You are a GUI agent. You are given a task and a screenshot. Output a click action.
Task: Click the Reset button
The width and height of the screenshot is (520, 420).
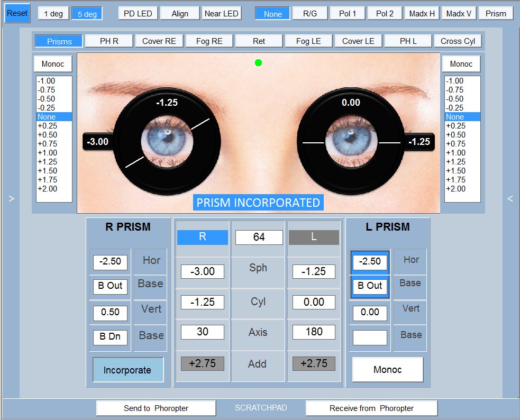click(x=17, y=13)
